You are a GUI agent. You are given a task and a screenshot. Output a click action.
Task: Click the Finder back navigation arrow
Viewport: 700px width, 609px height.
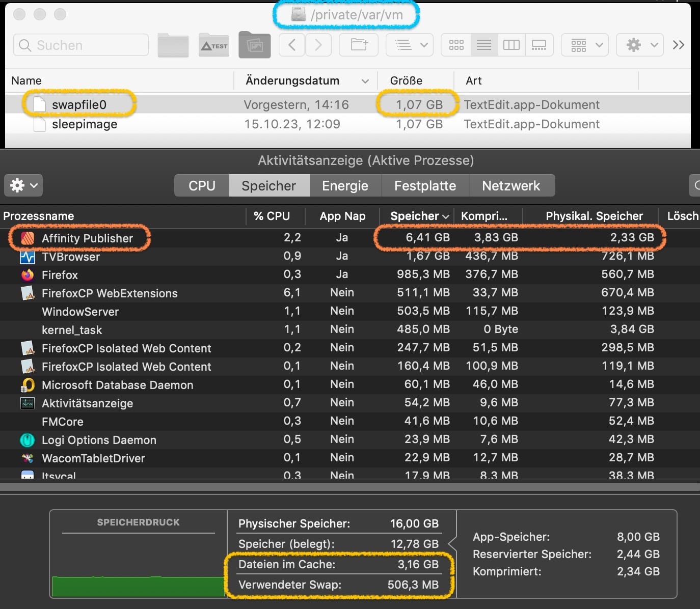click(x=292, y=45)
